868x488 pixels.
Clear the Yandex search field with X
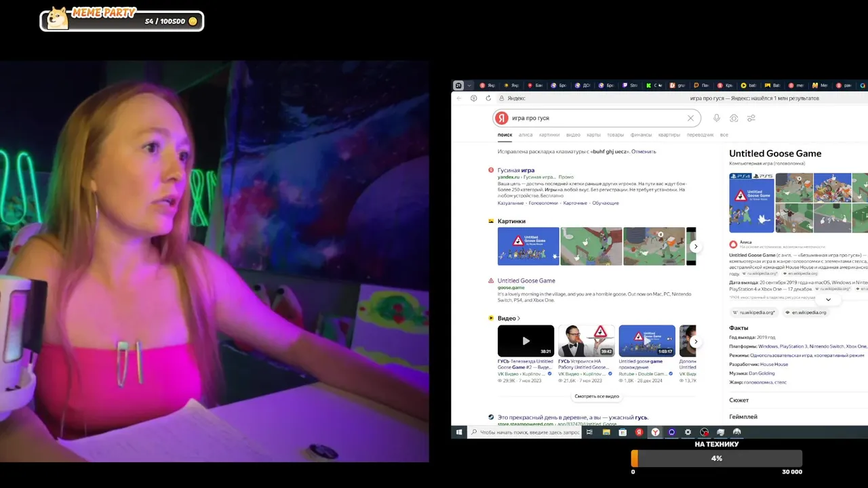(x=690, y=119)
